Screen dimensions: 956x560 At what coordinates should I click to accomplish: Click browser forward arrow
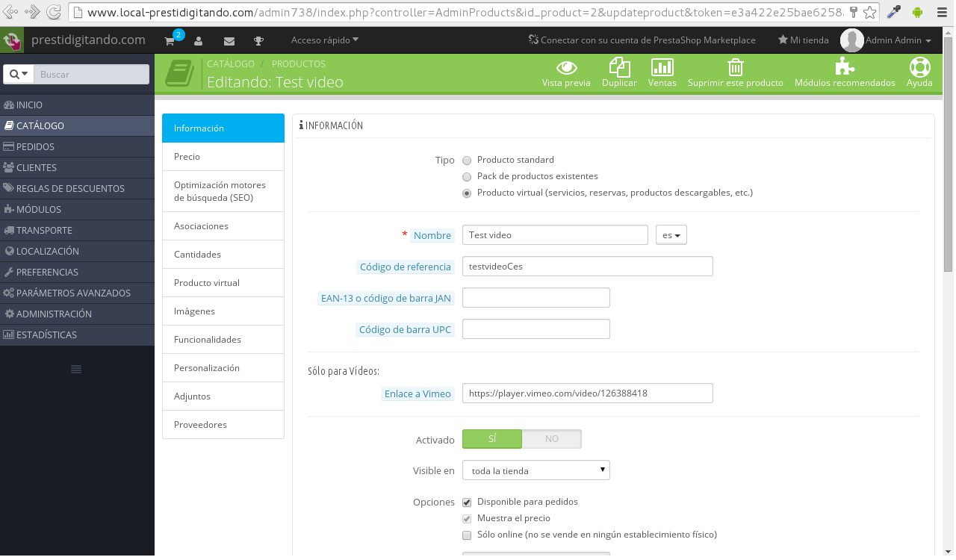tap(32, 12)
